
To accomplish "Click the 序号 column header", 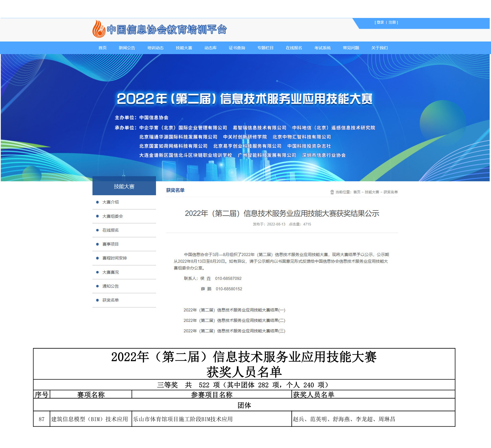I will coord(42,394).
